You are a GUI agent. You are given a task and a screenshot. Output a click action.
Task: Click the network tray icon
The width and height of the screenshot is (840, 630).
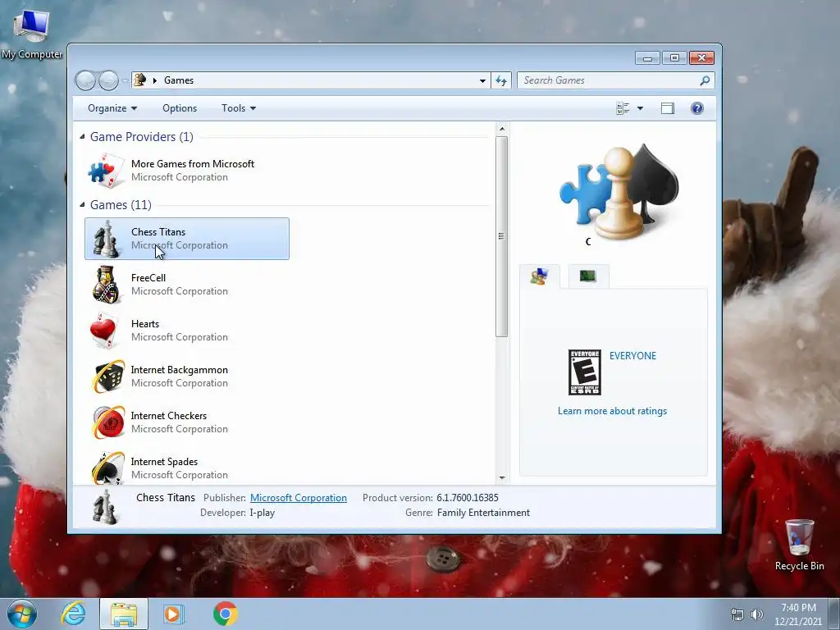click(x=737, y=614)
